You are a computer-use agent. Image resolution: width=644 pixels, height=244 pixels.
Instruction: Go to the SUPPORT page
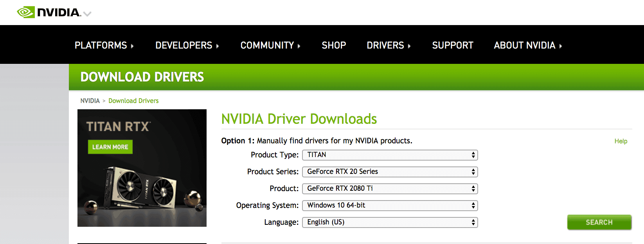(x=453, y=45)
